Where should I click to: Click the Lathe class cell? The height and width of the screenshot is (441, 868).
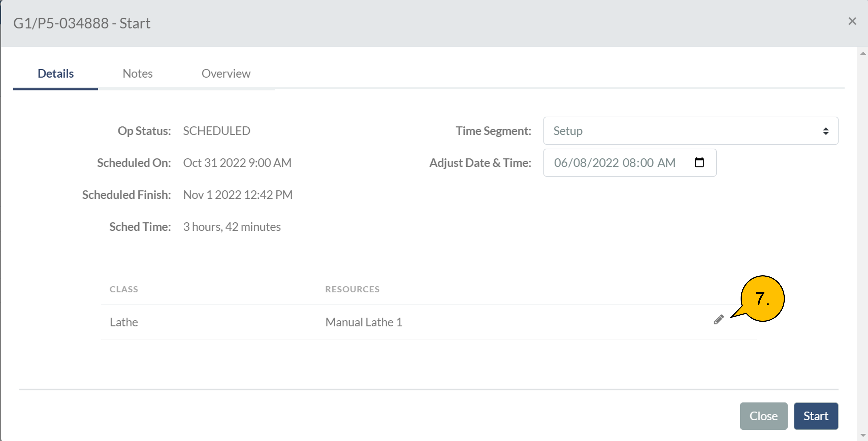point(124,322)
